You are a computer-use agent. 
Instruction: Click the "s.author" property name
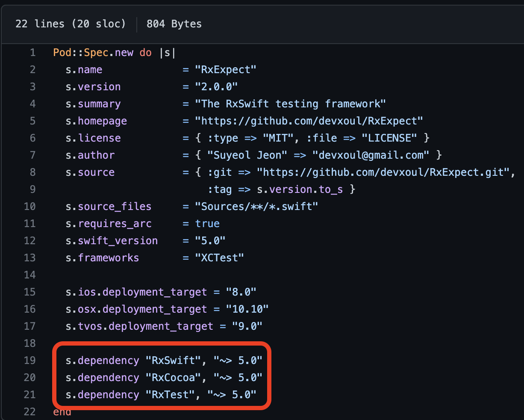tap(90, 155)
